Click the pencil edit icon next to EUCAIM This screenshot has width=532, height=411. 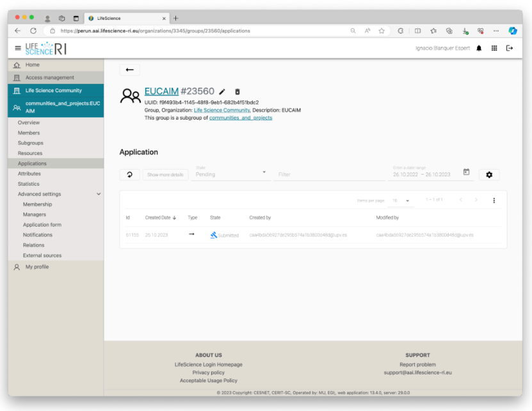[x=222, y=92]
